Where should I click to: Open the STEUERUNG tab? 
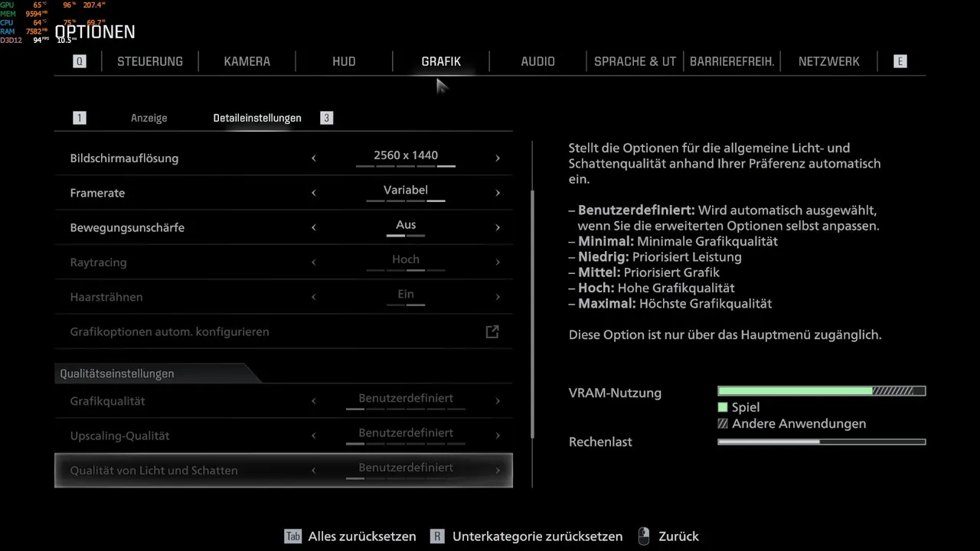tap(150, 61)
